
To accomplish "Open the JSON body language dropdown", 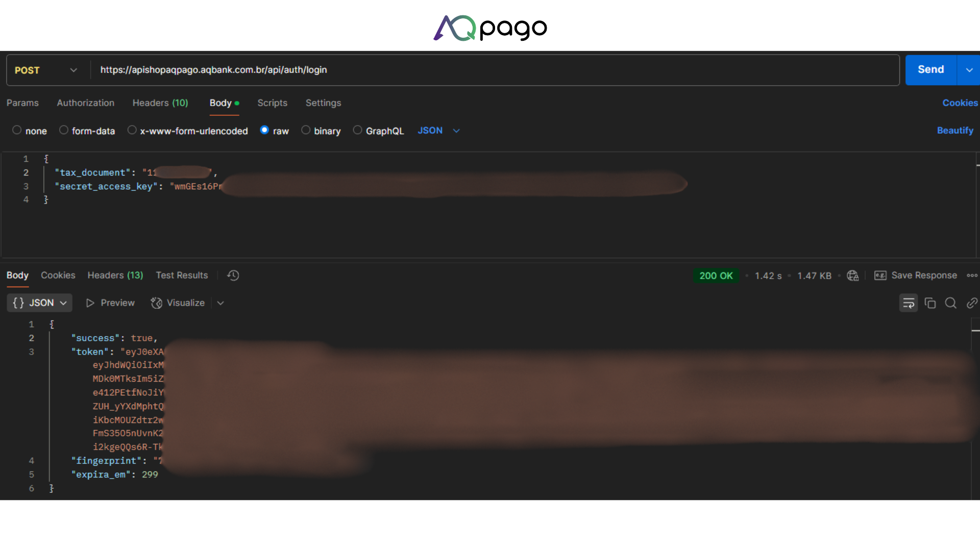I will pyautogui.click(x=439, y=131).
